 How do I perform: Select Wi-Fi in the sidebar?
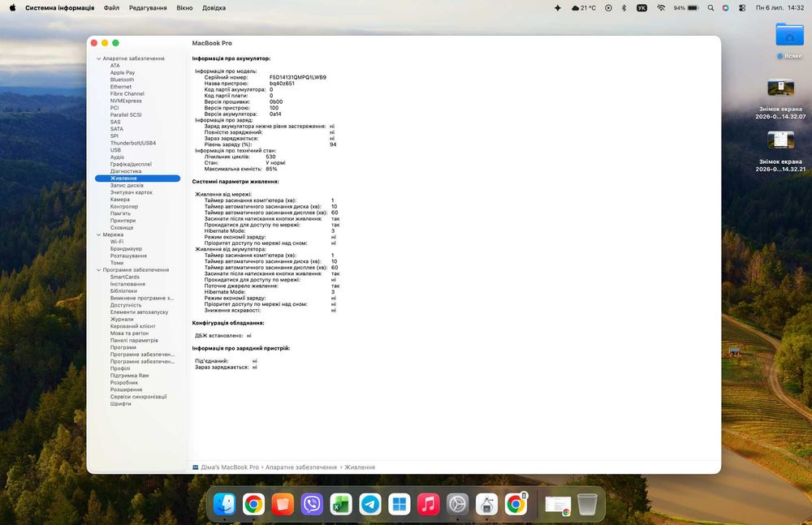pos(117,241)
